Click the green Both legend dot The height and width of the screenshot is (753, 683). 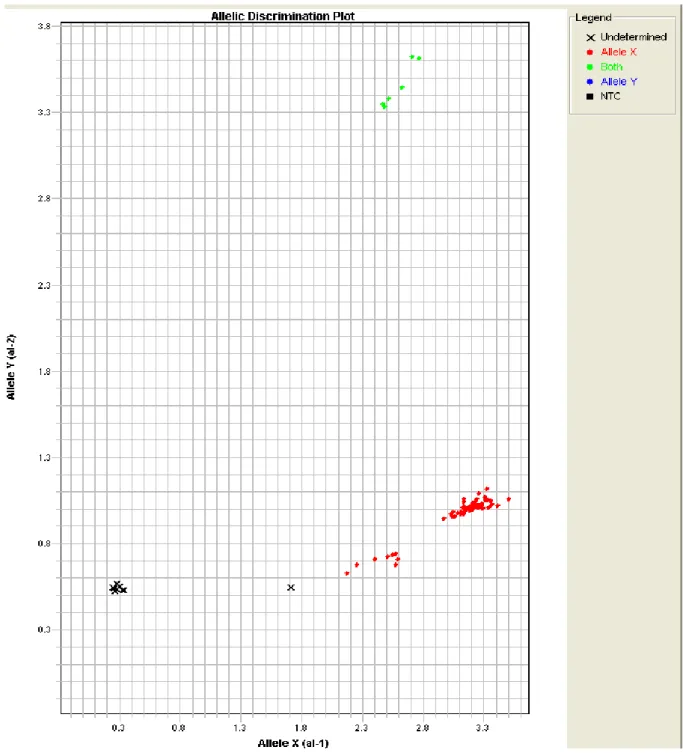coord(590,67)
